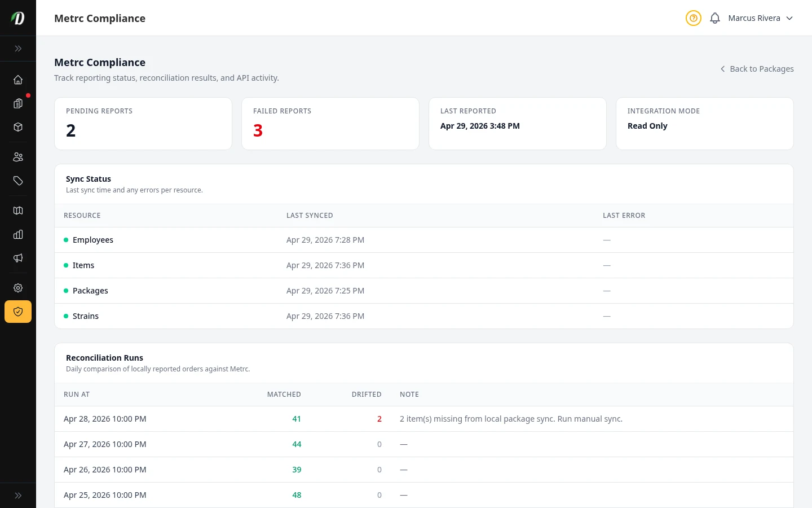812x508 pixels.
Task: Select the clipboard icon with the red notification dot
Action: (x=18, y=103)
